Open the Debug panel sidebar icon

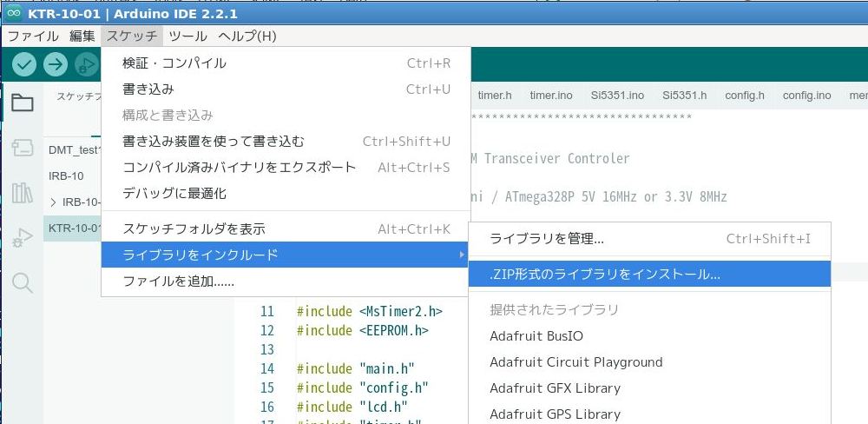point(23,238)
